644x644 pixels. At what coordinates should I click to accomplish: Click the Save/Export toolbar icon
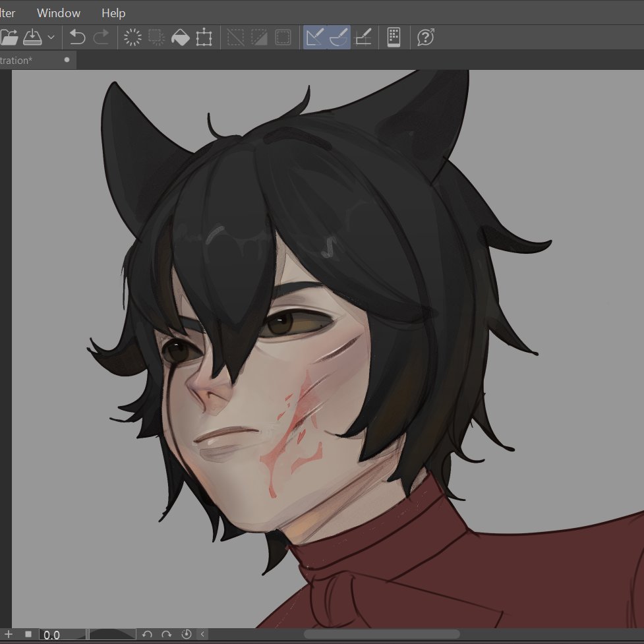[32, 38]
